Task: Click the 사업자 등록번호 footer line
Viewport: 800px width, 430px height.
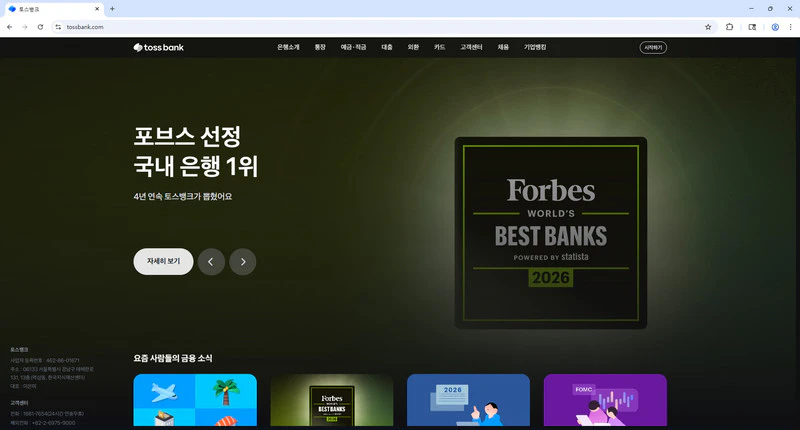Action: click(x=45, y=360)
